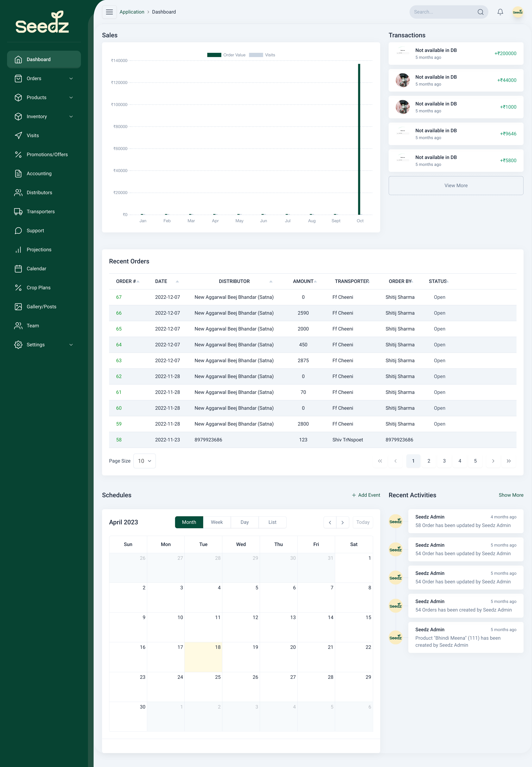Click the Projections bar chart icon
The width and height of the screenshot is (532, 767).
point(18,250)
